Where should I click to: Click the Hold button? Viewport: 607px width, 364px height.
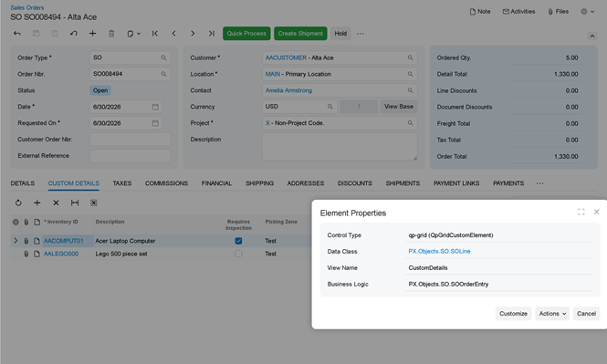click(340, 34)
